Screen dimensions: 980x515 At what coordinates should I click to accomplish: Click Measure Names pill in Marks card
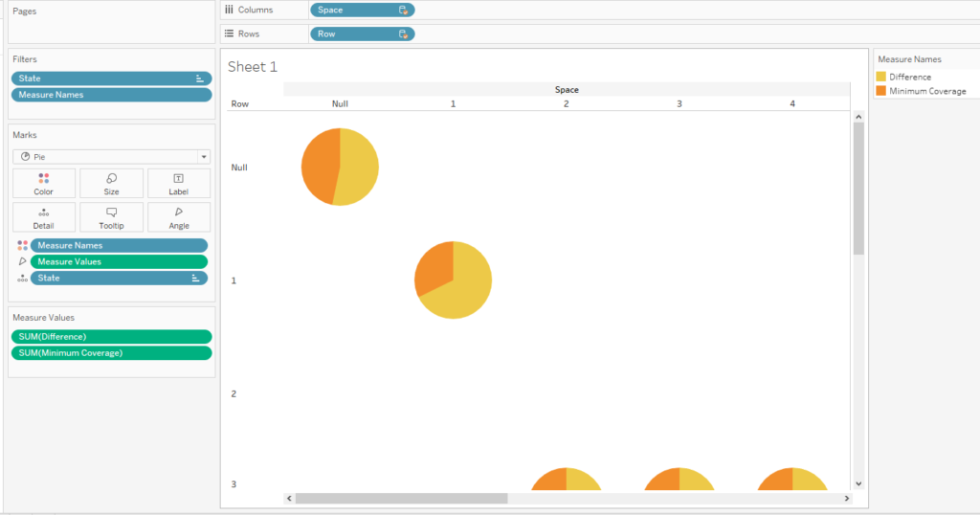119,246
